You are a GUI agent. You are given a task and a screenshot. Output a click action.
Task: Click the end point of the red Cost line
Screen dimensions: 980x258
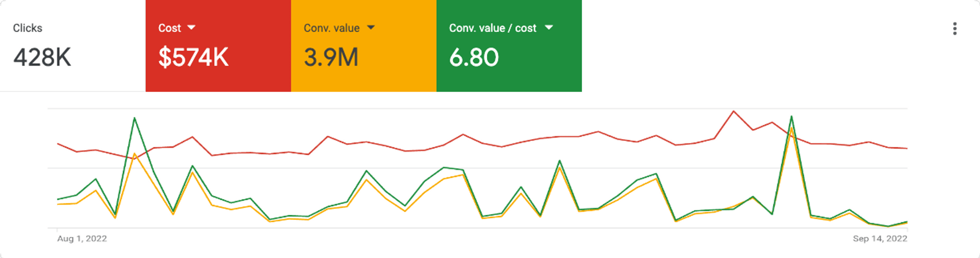pyautogui.click(x=907, y=148)
